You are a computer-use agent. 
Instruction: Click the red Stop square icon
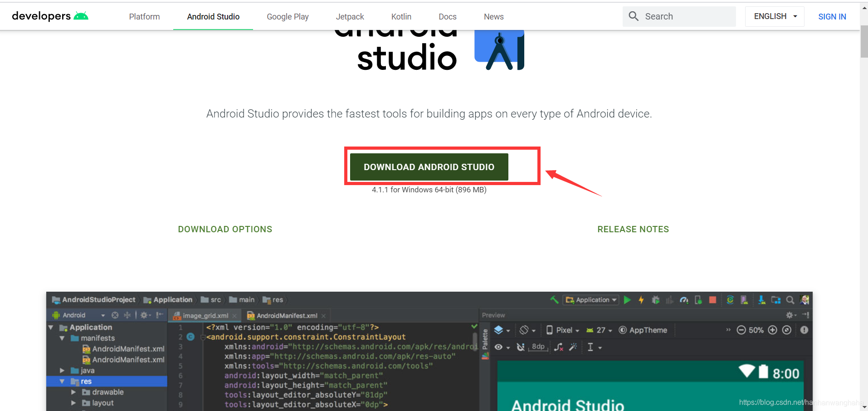pyautogui.click(x=712, y=300)
